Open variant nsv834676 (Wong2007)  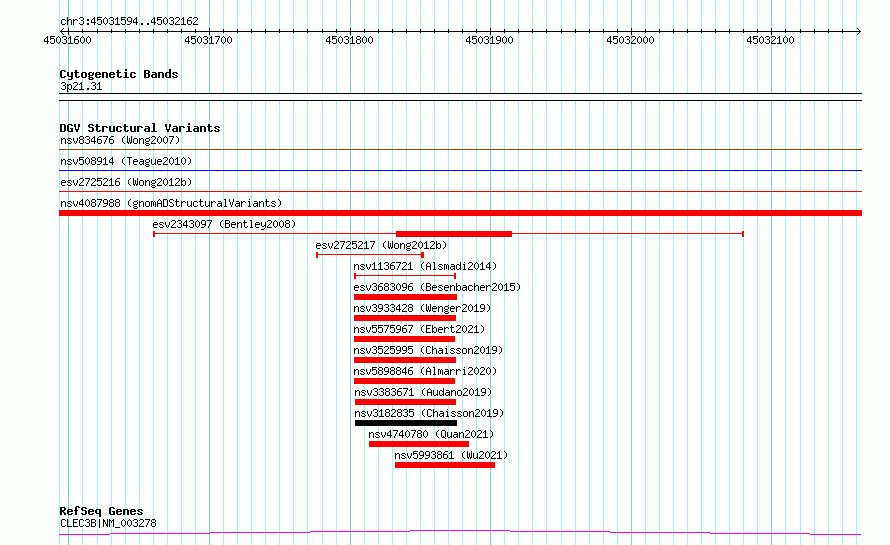[x=119, y=140]
